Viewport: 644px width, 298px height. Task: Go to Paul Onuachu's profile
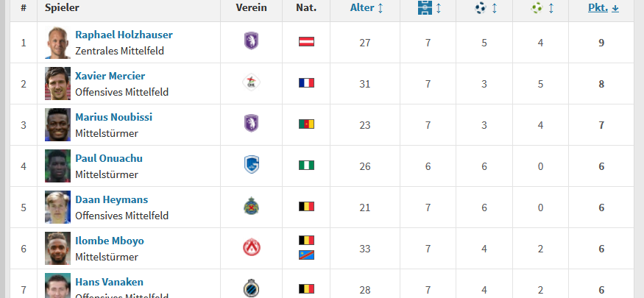tap(109, 158)
